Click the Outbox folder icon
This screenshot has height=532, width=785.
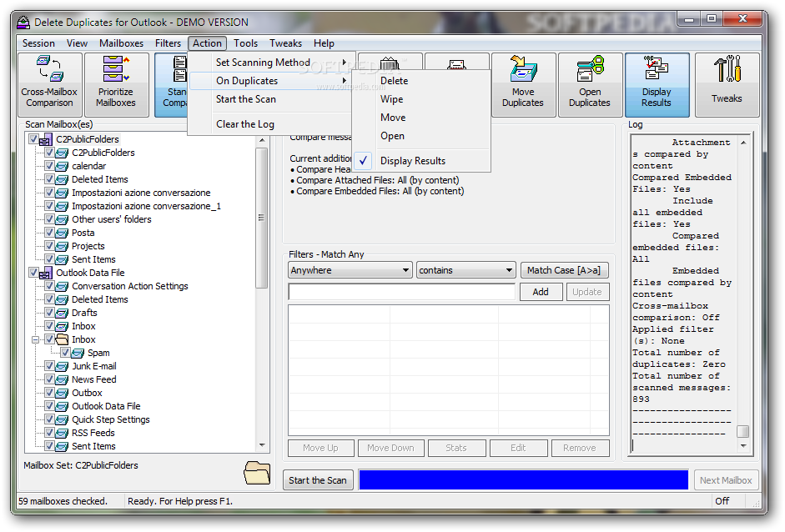(x=62, y=394)
